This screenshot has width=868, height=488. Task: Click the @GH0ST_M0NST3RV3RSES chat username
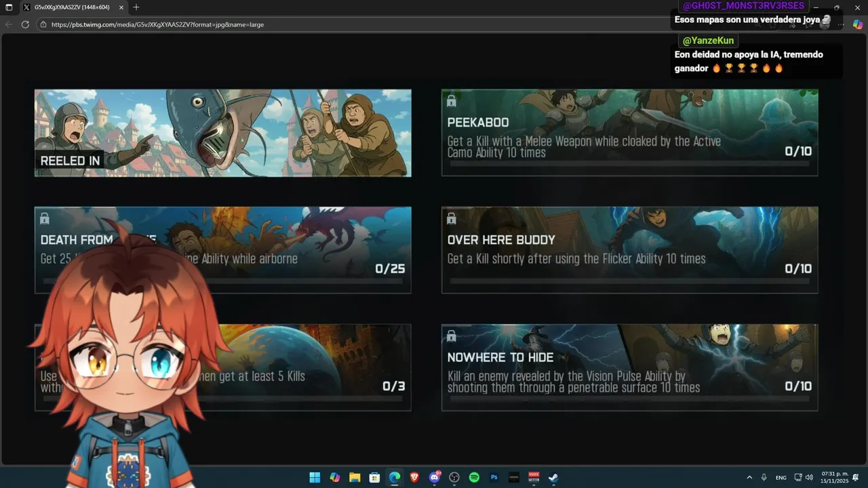[x=743, y=5]
